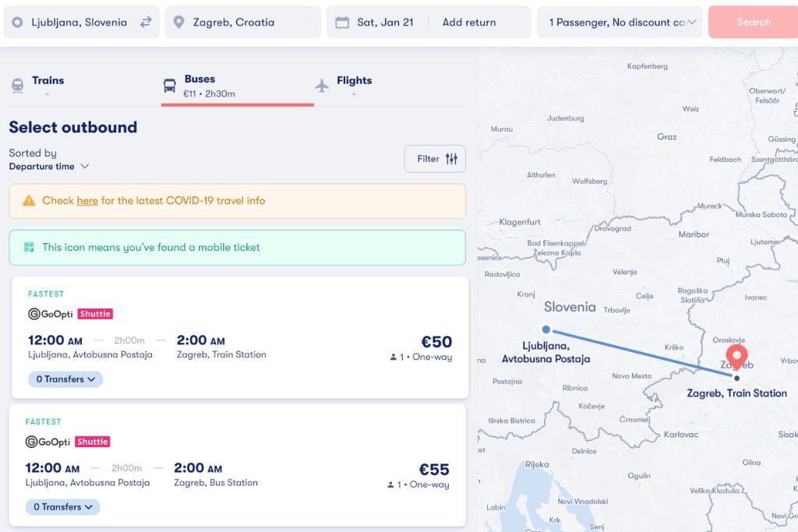Switch to the Flights tab
This screenshot has width=798, height=532.
[x=390, y=86]
